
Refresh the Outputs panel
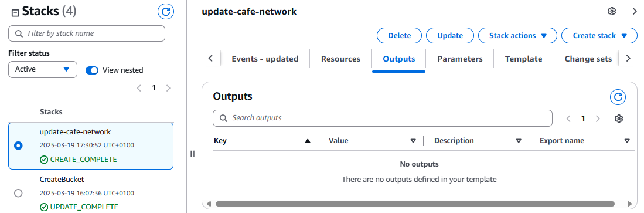618,97
